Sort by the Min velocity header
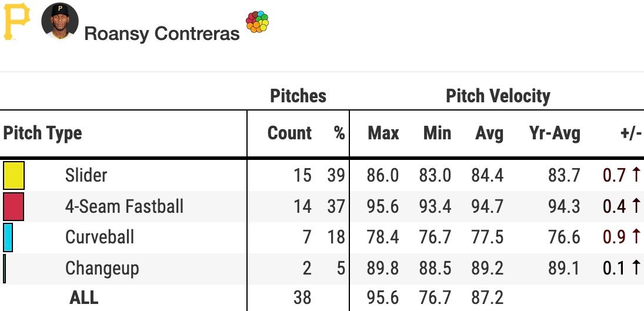The width and height of the screenshot is (644, 311). pyautogui.click(x=437, y=133)
